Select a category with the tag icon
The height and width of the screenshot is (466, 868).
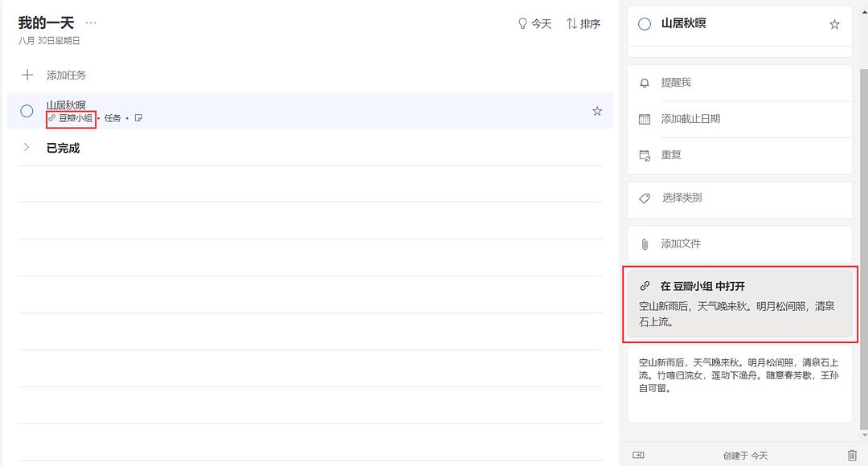644,198
